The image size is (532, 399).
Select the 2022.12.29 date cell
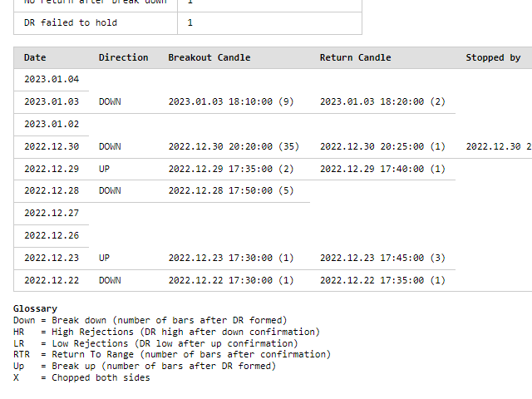52,169
